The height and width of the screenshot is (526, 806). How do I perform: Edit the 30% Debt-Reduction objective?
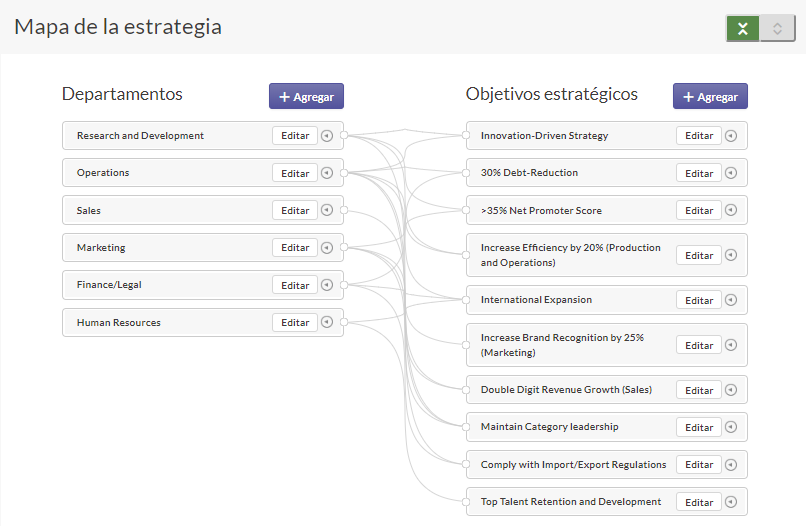[x=699, y=173]
